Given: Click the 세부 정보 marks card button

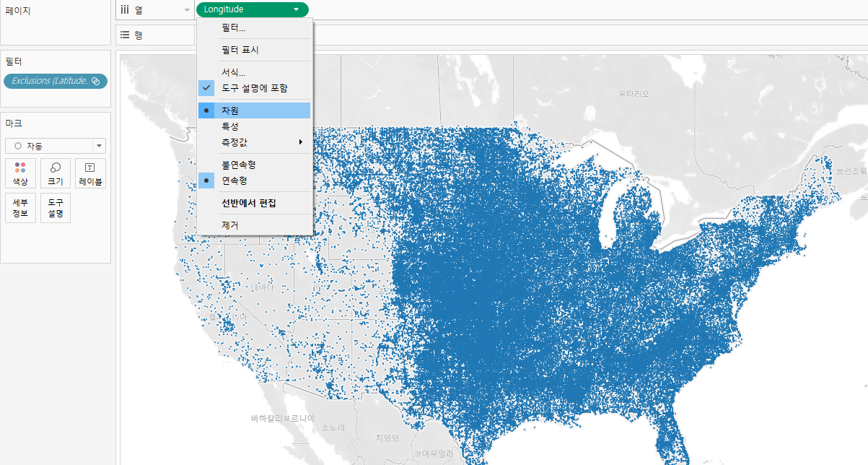Looking at the screenshot, I should click(x=20, y=208).
